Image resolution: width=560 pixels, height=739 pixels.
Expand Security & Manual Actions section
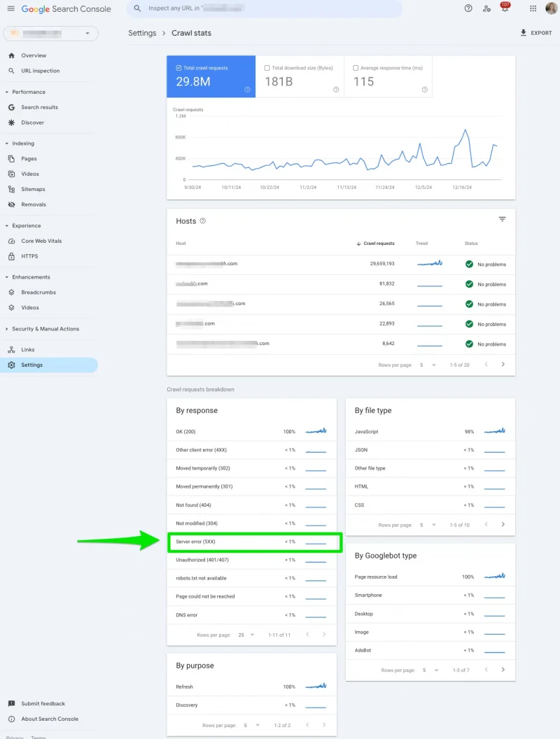click(x=6, y=329)
